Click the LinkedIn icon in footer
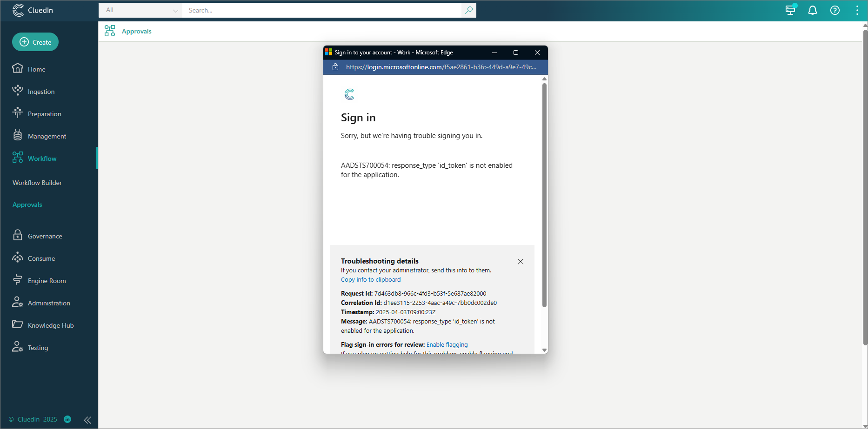 [x=67, y=419]
